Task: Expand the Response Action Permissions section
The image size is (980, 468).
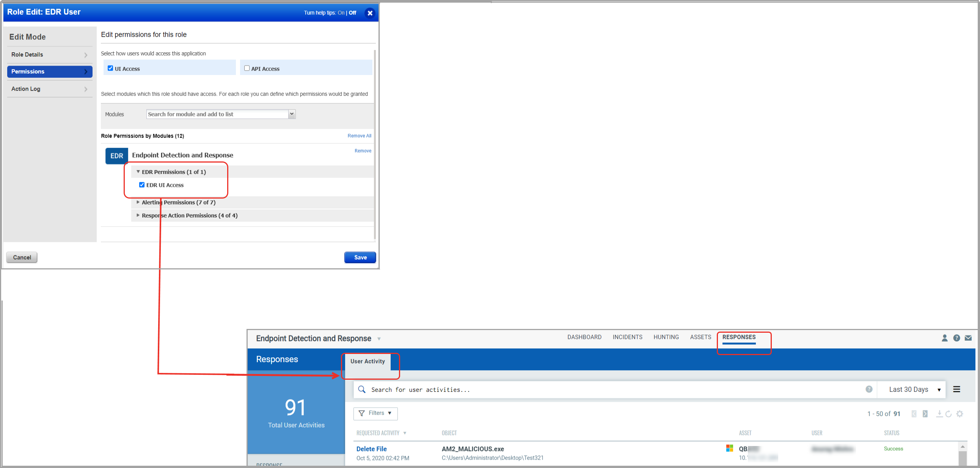Action: pos(139,216)
